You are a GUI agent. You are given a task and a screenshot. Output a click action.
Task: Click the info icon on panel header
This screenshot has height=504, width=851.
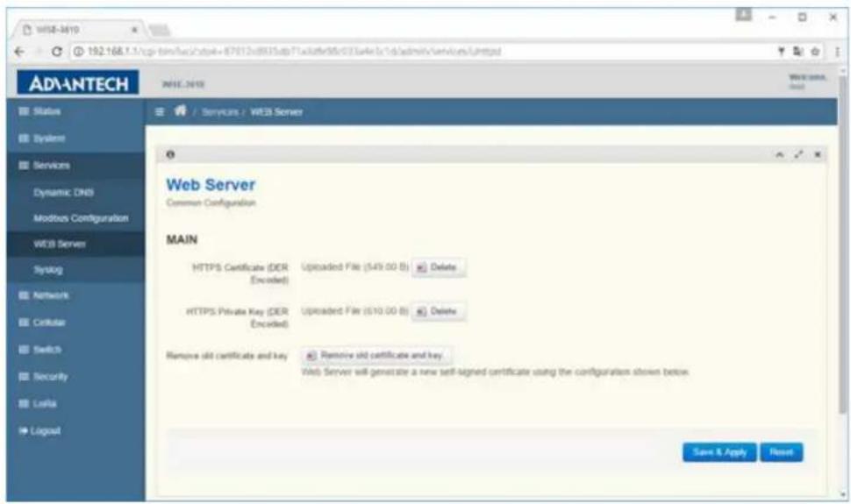[170, 154]
